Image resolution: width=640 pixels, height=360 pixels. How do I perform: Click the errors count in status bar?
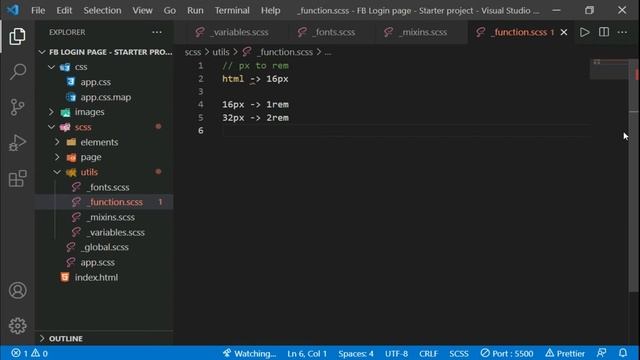coord(19,353)
